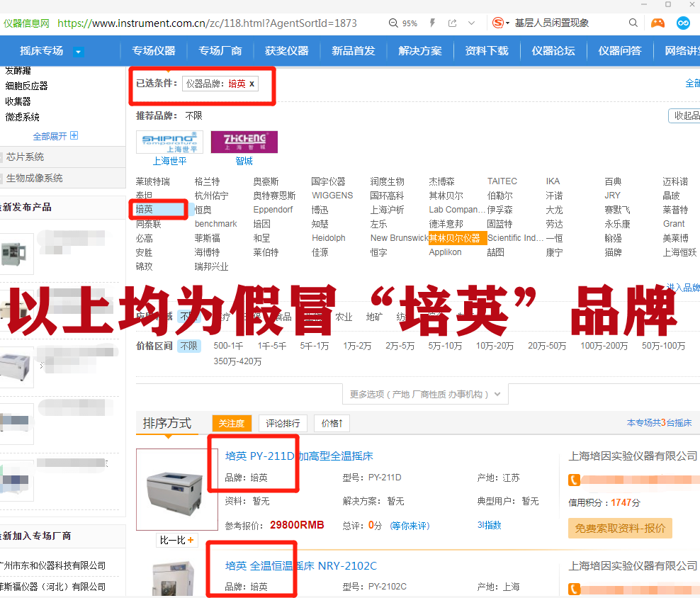The height and width of the screenshot is (598, 700).
Task: Click the phone icon for PY-211D seller
Action: (x=574, y=480)
